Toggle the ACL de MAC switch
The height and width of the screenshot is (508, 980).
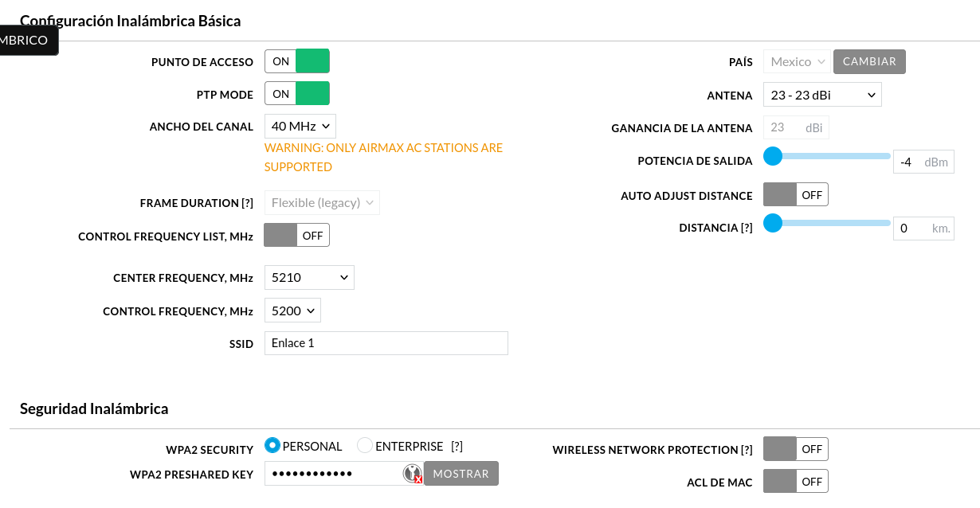pyautogui.click(x=795, y=481)
